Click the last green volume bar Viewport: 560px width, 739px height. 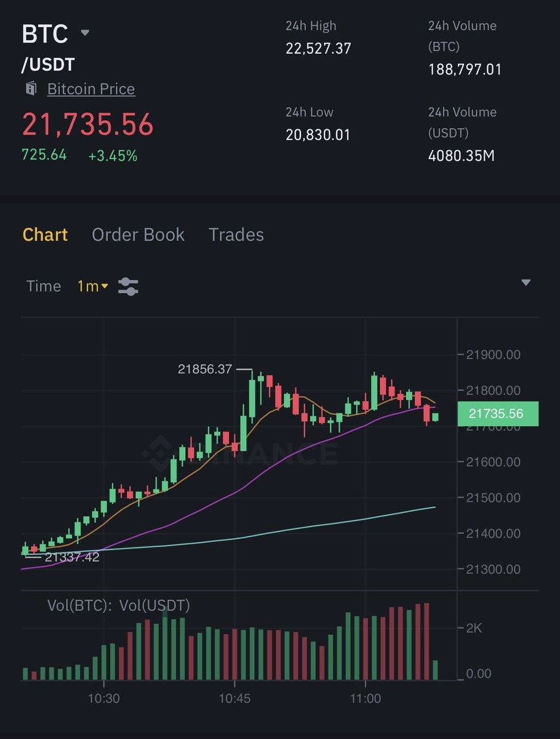coord(436,670)
